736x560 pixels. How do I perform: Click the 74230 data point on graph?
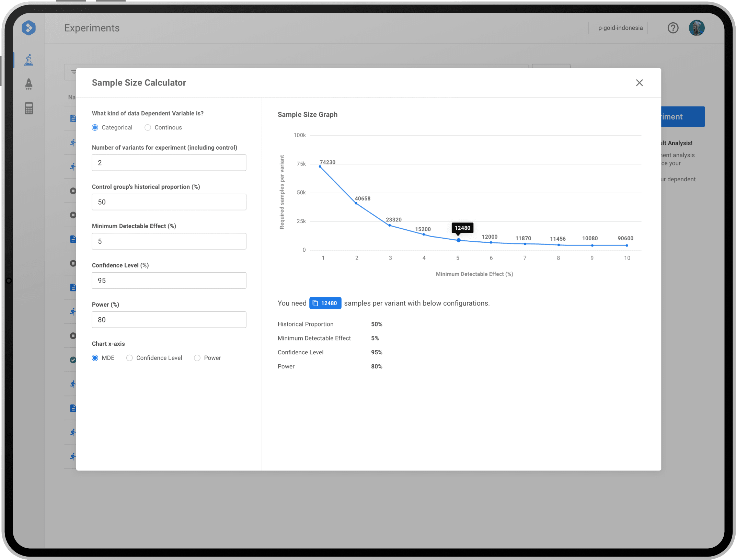click(320, 167)
